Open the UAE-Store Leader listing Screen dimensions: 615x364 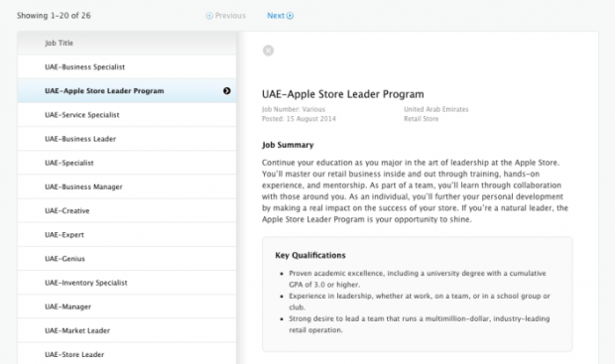point(127,354)
